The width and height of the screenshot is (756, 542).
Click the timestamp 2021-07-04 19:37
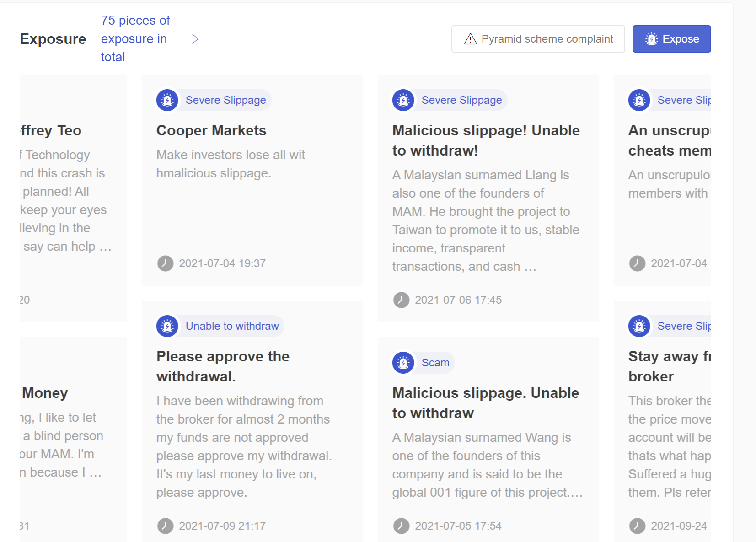point(222,263)
